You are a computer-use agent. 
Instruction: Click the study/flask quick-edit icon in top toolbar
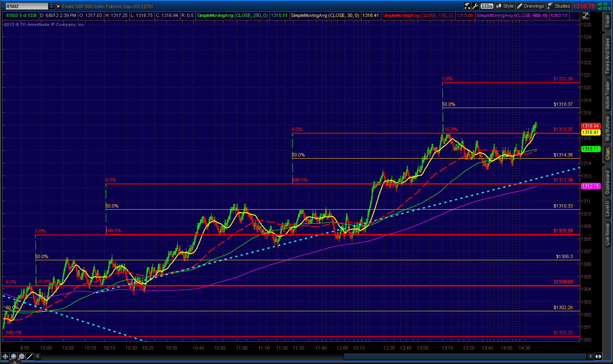tap(467, 6)
